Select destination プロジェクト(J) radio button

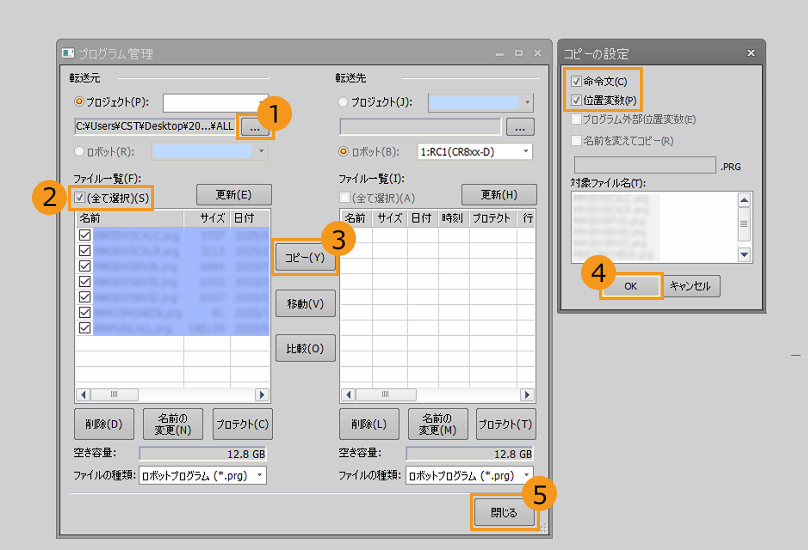[x=345, y=102]
